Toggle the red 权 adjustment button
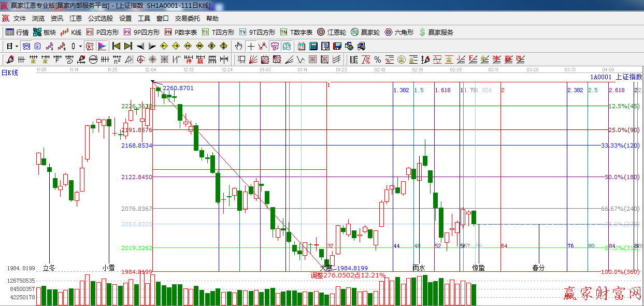644x306 pixels. point(90,46)
